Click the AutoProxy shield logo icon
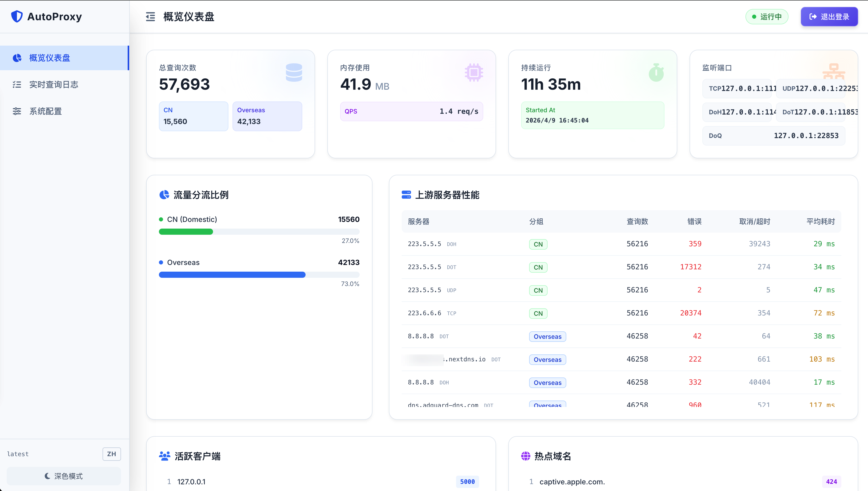868x491 pixels. (16, 16)
